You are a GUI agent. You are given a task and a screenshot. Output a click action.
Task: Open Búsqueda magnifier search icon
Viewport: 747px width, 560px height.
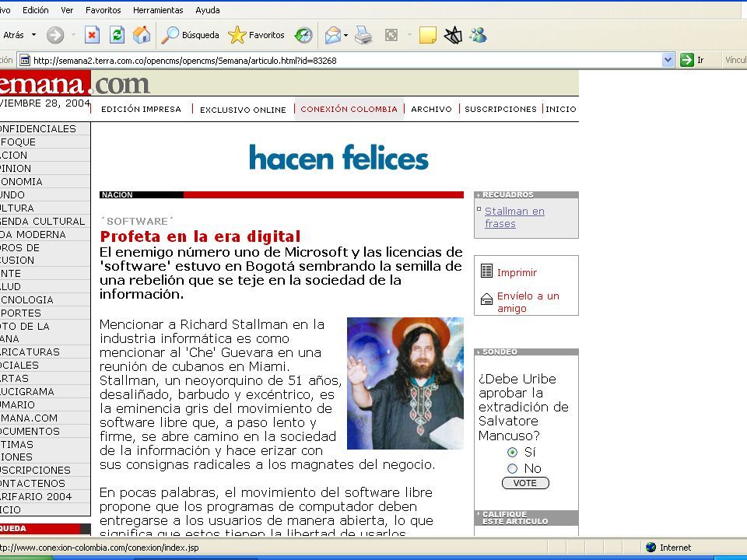(x=170, y=35)
